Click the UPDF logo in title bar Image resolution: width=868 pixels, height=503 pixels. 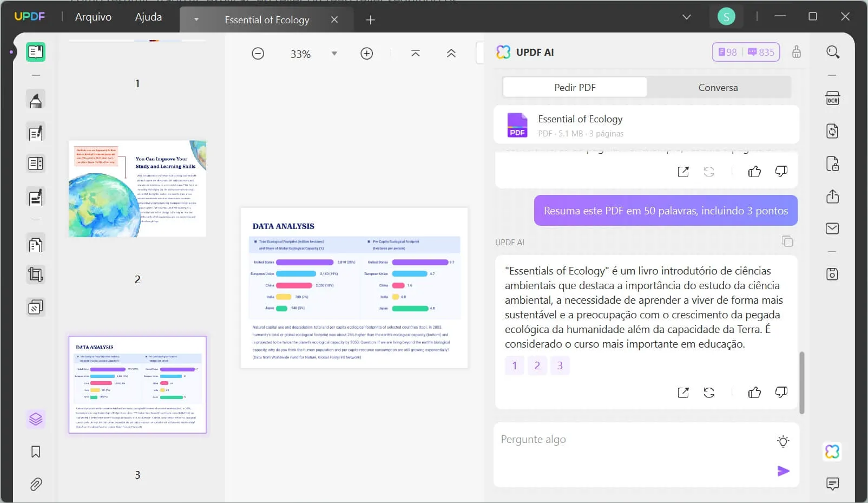[x=30, y=16]
